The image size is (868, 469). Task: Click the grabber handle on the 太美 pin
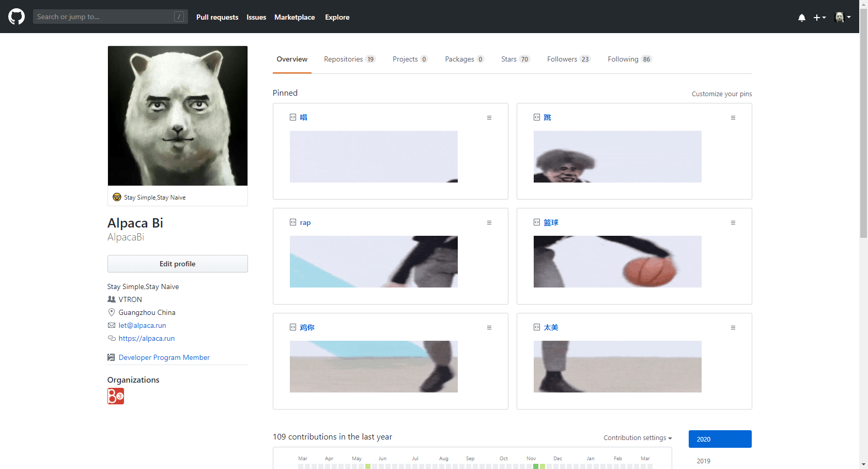[x=733, y=327]
